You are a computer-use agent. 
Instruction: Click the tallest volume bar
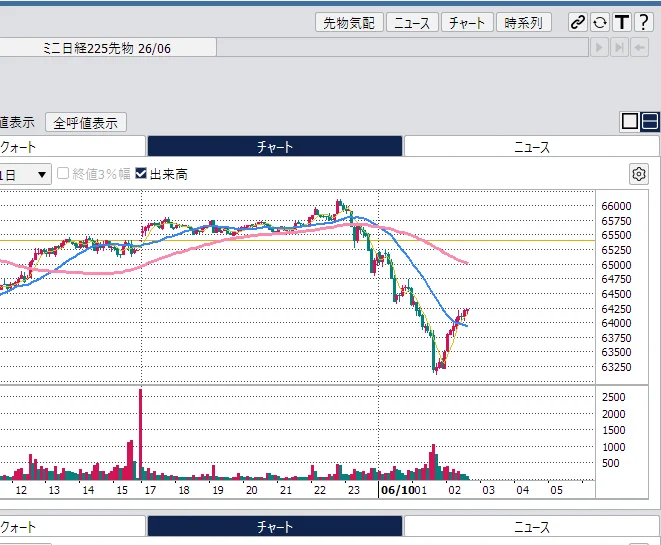pos(140,434)
